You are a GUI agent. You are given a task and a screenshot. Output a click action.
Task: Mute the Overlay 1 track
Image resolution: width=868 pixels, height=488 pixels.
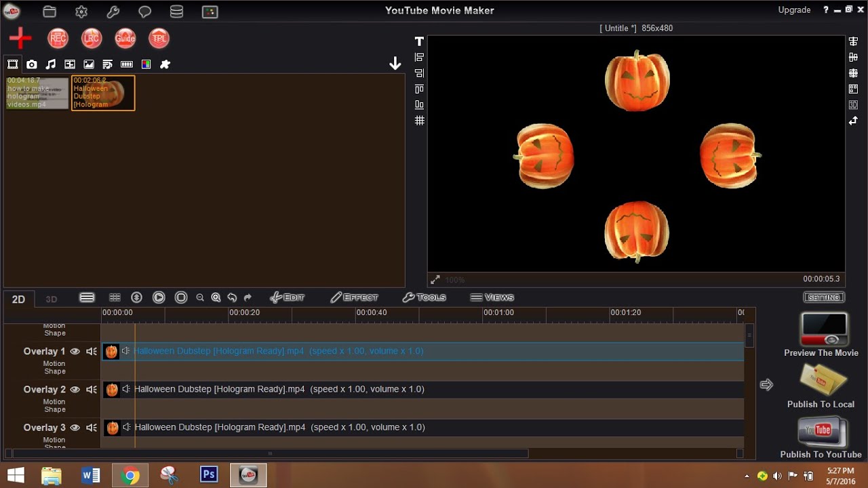click(x=92, y=351)
